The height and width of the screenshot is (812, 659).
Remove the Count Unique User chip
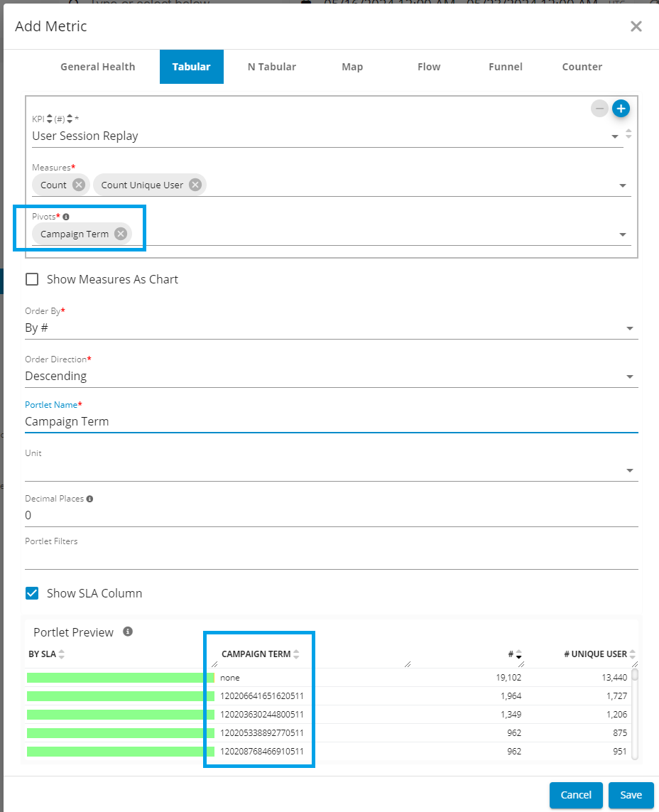point(195,185)
